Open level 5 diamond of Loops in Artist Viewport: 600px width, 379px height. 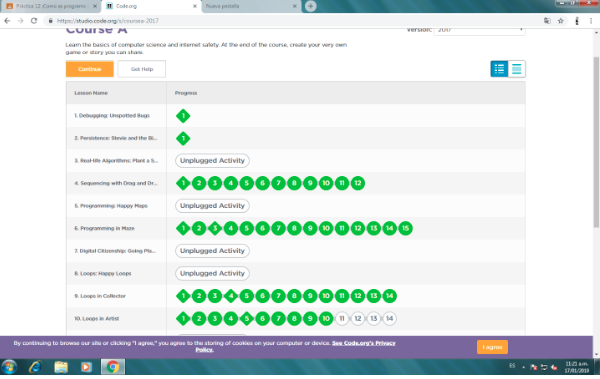(x=247, y=319)
